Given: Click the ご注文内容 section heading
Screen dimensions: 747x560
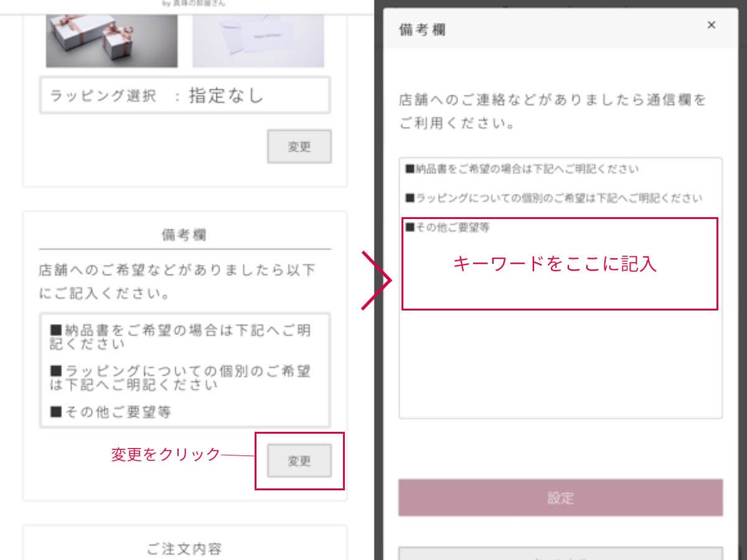Looking at the screenshot, I should click(184, 549).
